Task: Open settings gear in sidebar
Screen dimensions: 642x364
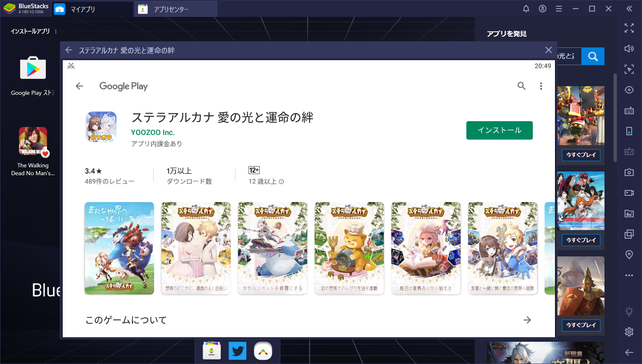Action: tap(629, 331)
